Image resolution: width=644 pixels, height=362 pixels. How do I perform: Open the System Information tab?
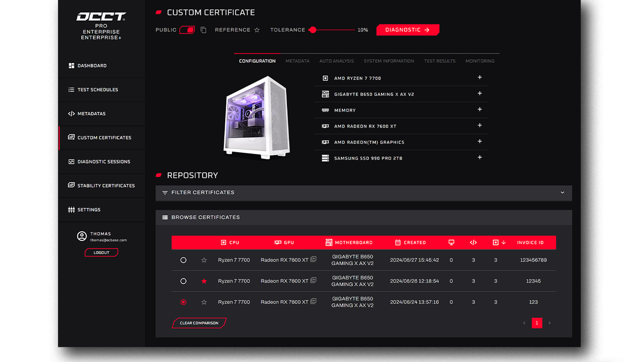389,61
